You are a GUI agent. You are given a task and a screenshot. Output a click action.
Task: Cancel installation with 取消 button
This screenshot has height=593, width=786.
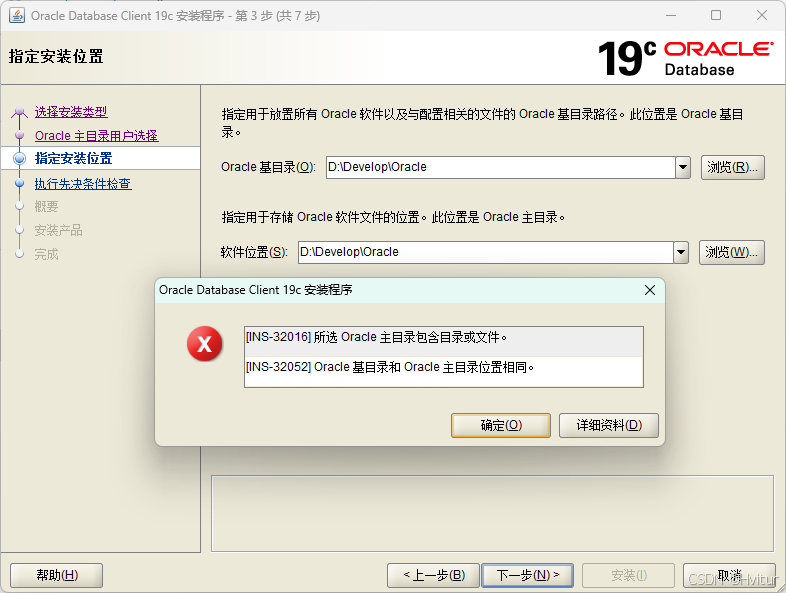click(x=729, y=575)
